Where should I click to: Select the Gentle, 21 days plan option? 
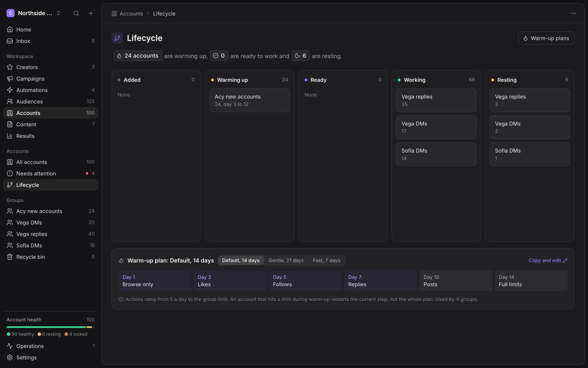(x=286, y=260)
